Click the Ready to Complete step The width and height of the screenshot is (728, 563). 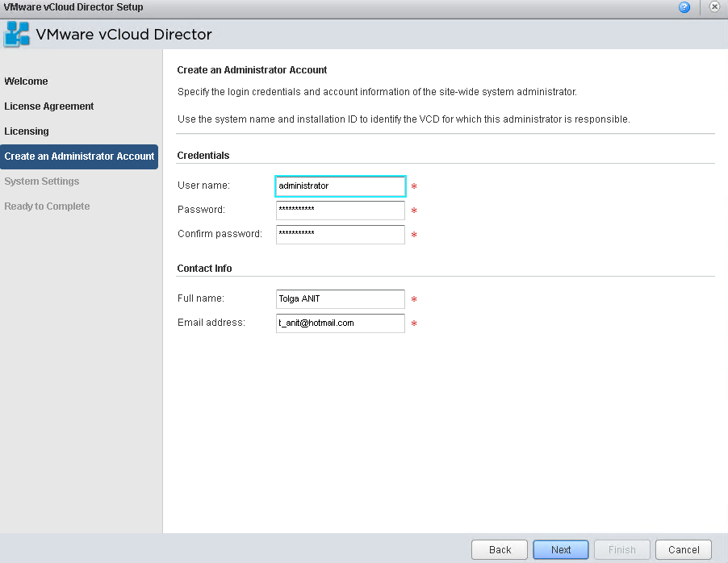47,206
